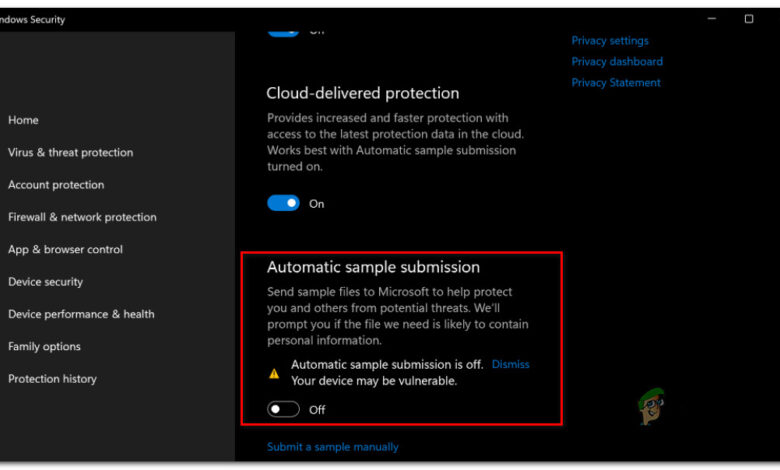This screenshot has height=470, width=780.
Task: Minimize the Windows Security window
Action: tap(712, 19)
